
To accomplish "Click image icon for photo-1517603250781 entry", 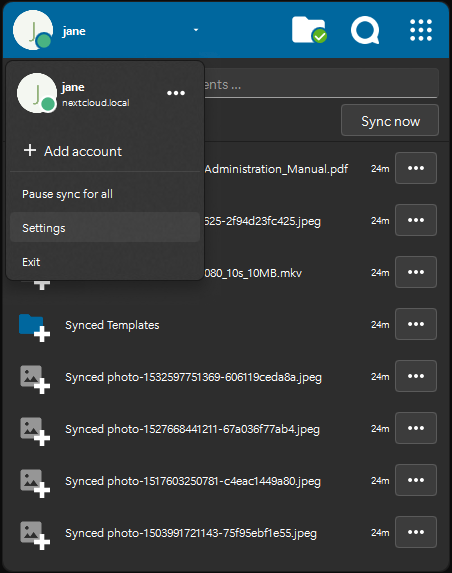I will 34,483.
